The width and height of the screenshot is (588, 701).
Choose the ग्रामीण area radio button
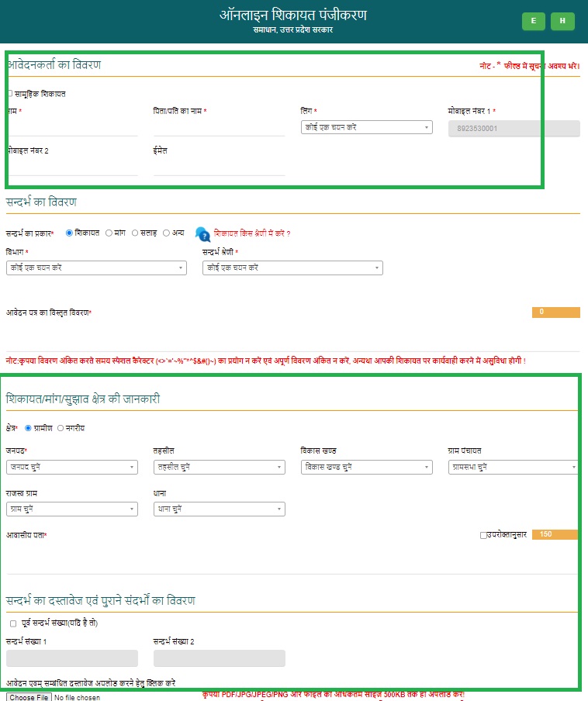pyautogui.click(x=28, y=428)
